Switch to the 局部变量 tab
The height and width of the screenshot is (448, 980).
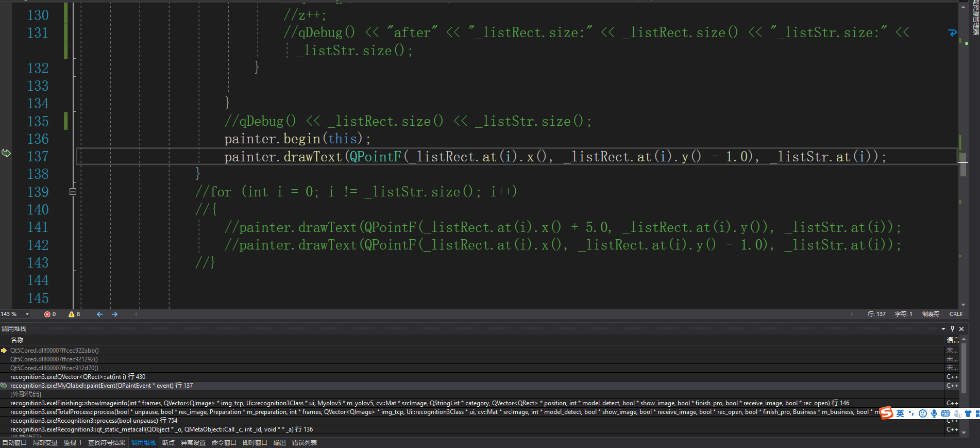(x=45, y=443)
